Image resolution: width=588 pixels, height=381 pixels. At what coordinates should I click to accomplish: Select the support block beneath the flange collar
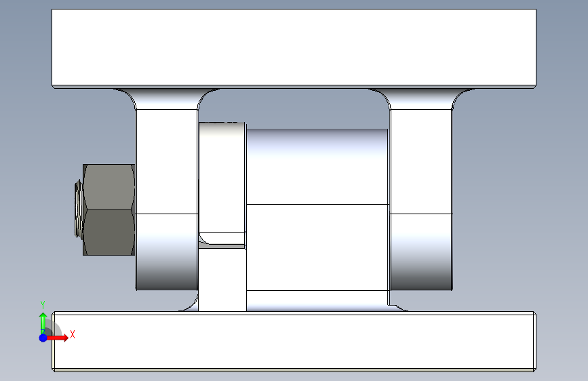tap(222, 280)
